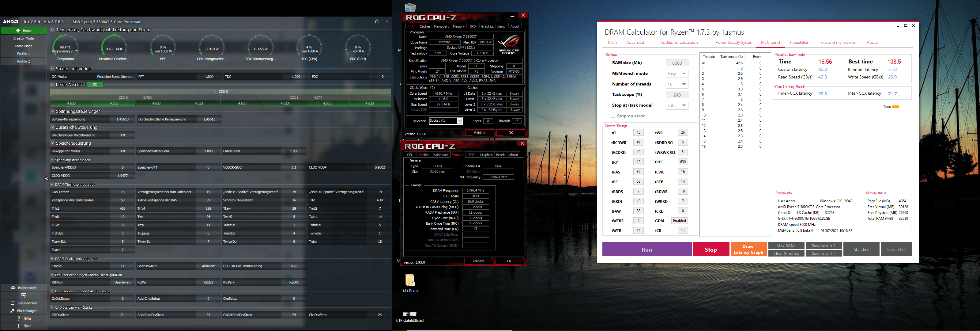
Task: Click the import/export profile icon in the sidebar
Action: [x=23, y=295]
